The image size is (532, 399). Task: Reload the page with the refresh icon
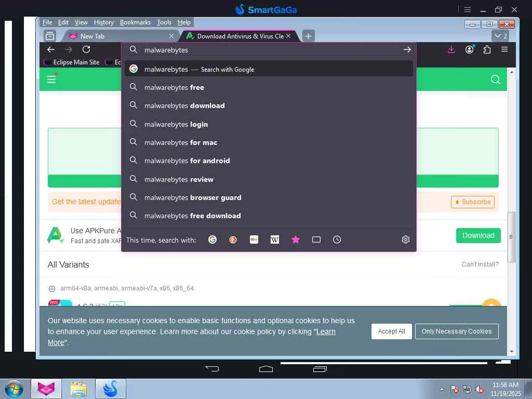[x=86, y=49]
